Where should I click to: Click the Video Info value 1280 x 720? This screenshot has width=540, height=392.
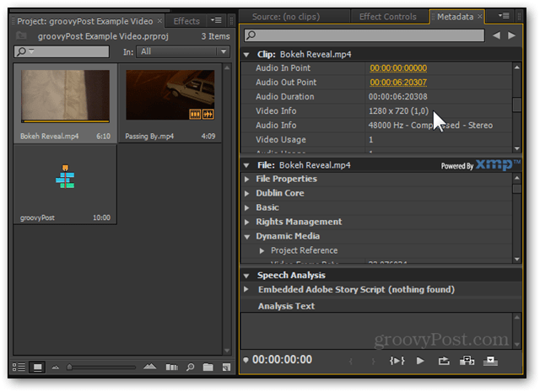[x=398, y=110]
